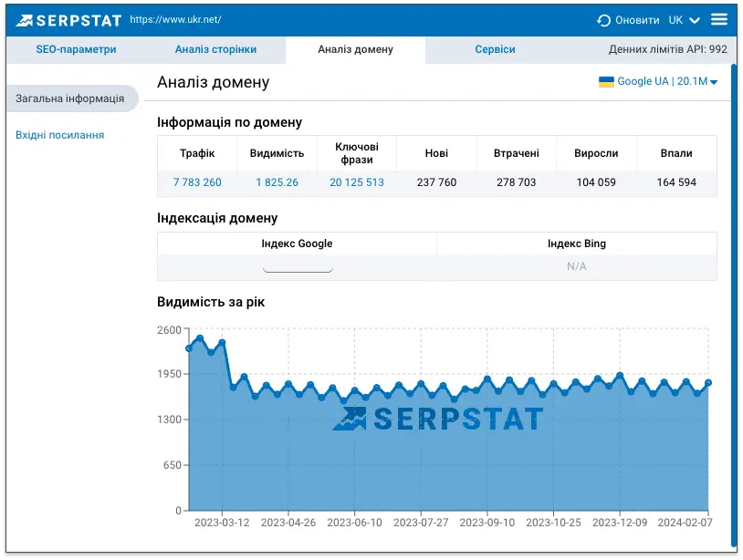Open the hamburger menu

pyautogui.click(x=720, y=17)
